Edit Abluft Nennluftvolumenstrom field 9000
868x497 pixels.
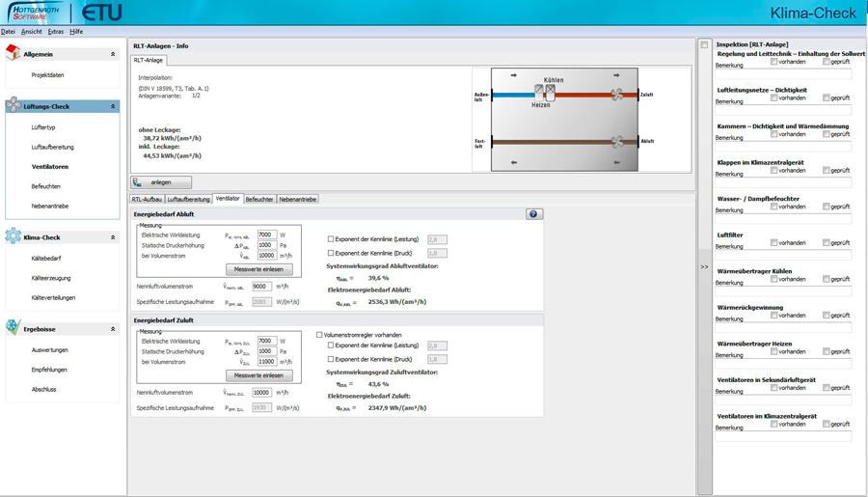[261, 287]
